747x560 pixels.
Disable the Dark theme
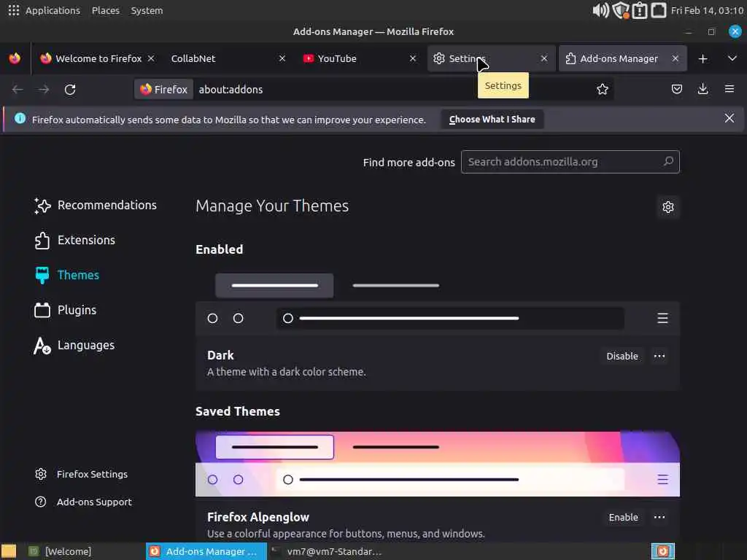(622, 356)
